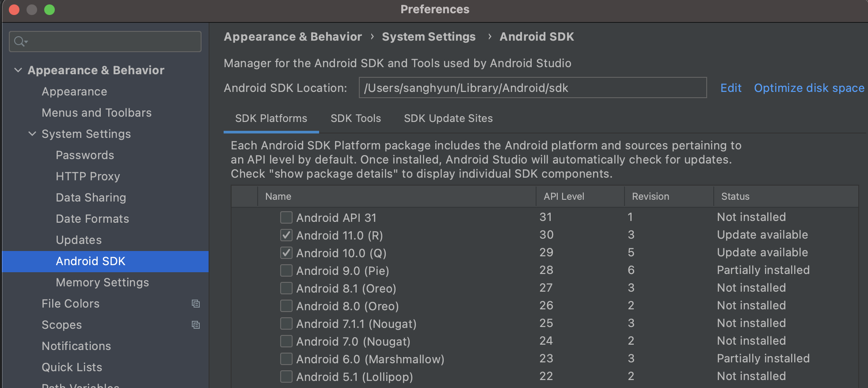The width and height of the screenshot is (868, 388).
Task: Click the Android SDK Location path field
Action: pyautogui.click(x=533, y=88)
